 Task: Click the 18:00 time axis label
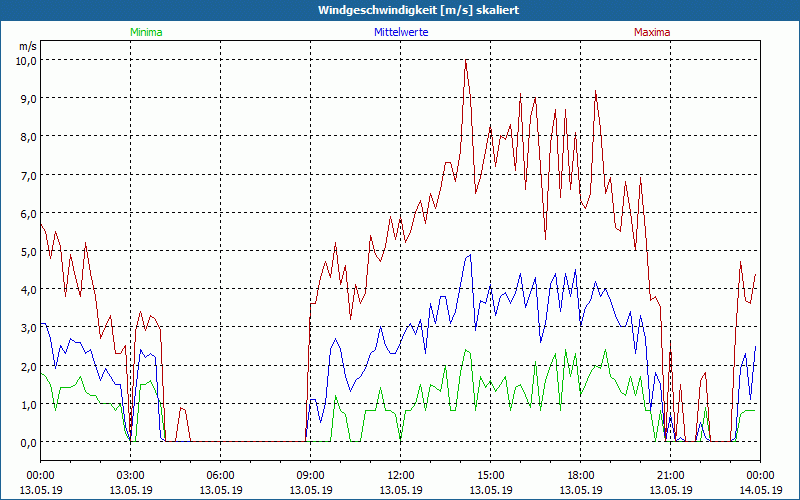[x=581, y=476]
